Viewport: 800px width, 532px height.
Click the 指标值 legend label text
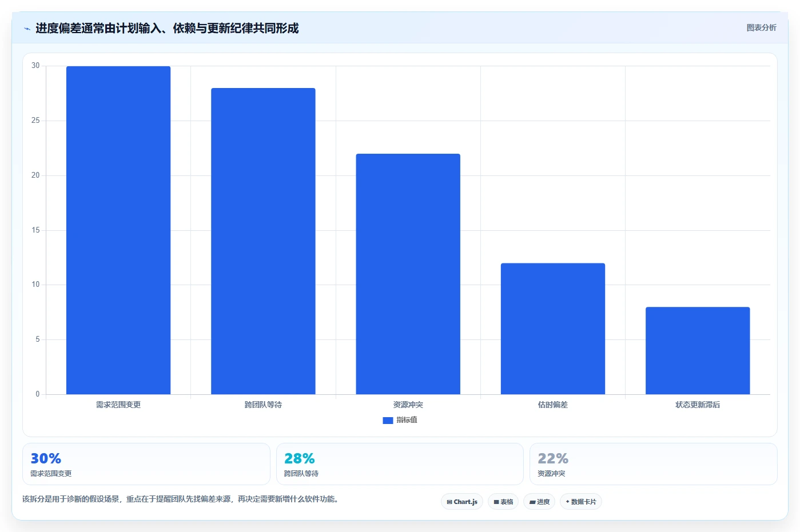click(x=407, y=420)
